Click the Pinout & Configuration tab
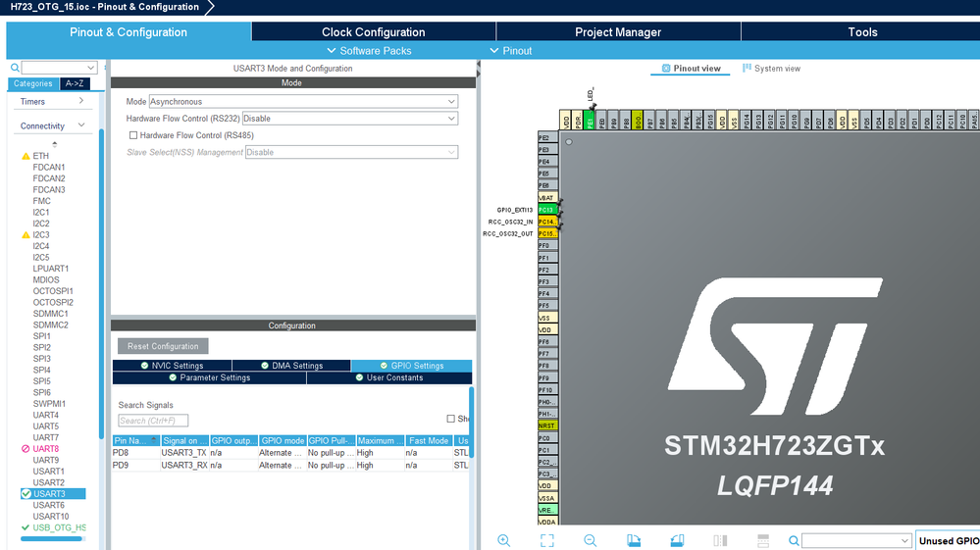Screen dimensions: 980x550 (x=129, y=31)
